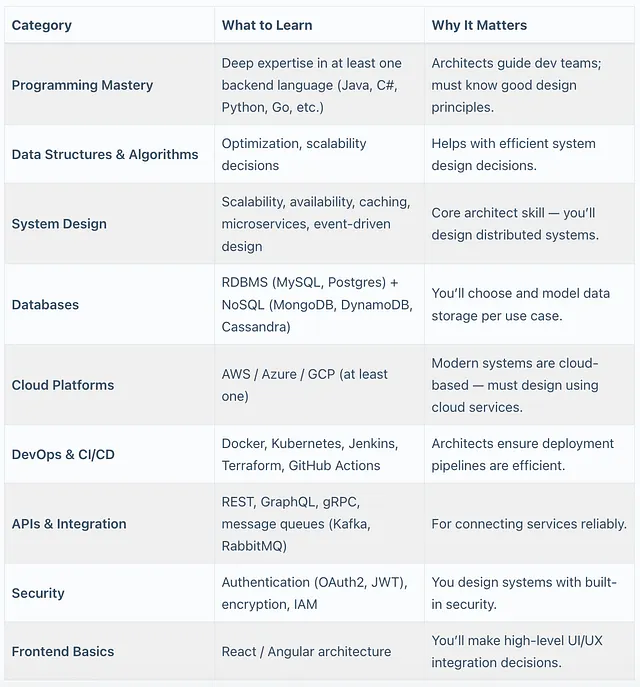Click the "React / Angular architecture" cell
640x687 pixels.
coord(306,651)
